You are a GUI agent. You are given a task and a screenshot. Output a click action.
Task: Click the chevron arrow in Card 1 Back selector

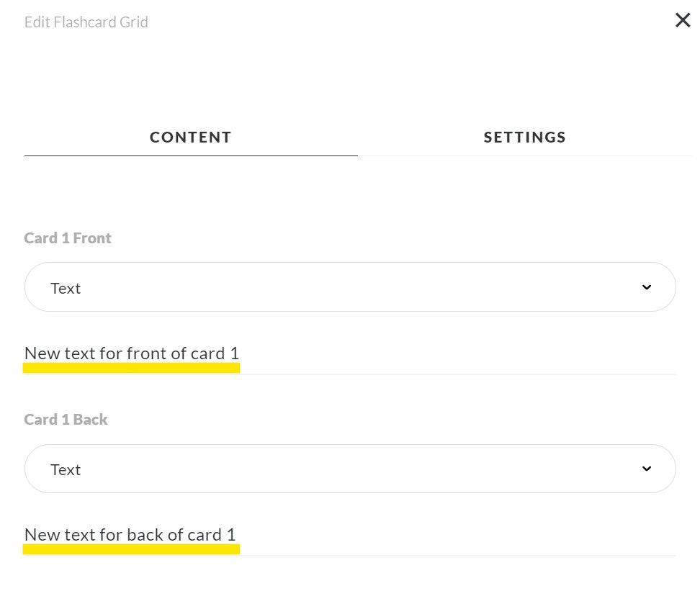coord(646,469)
